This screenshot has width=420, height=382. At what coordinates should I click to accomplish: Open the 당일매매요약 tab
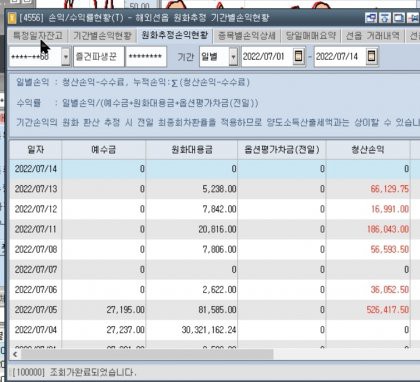pos(311,36)
